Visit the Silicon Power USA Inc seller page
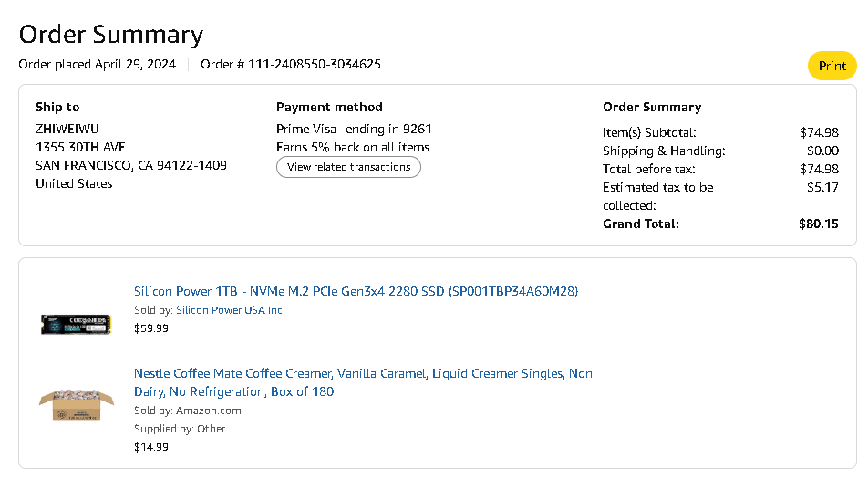The width and height of the screenshot is (868, 479). tap(229, 310)
